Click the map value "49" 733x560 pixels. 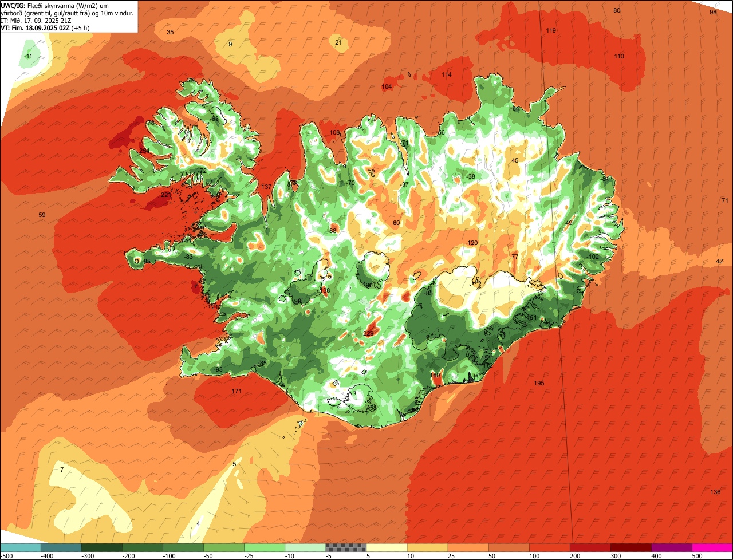click(569, 223)
